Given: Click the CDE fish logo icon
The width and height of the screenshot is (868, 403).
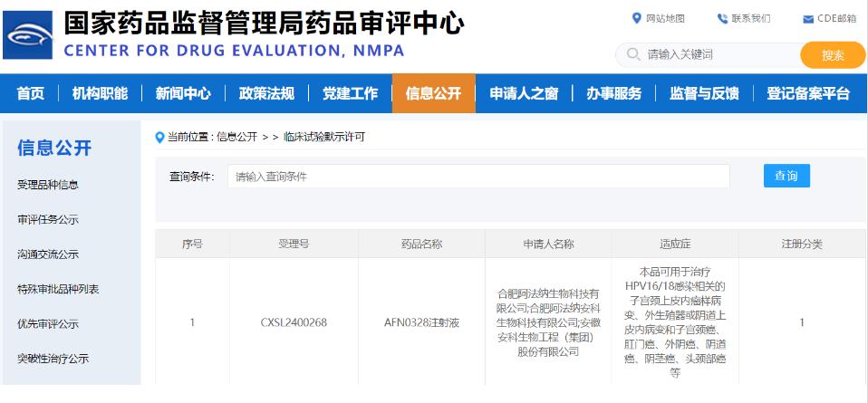Looking at the screenshot, I should (x=28, y=35).
